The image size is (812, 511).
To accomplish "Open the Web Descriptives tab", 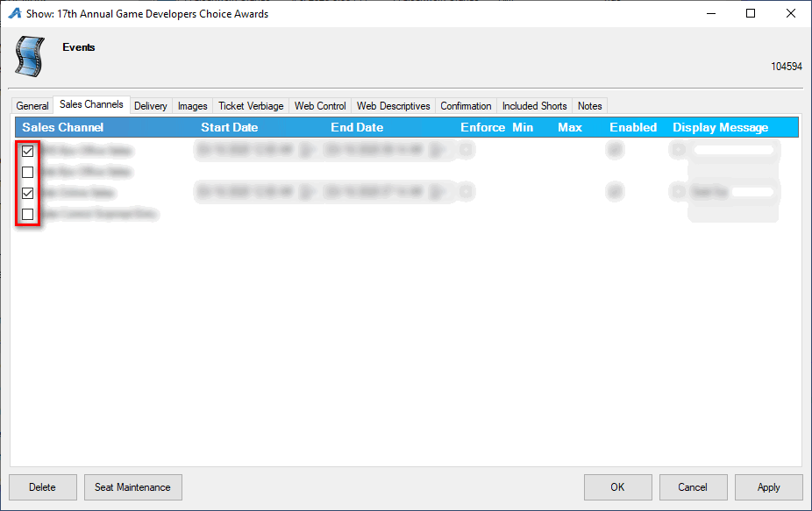I will click(394, 105).
